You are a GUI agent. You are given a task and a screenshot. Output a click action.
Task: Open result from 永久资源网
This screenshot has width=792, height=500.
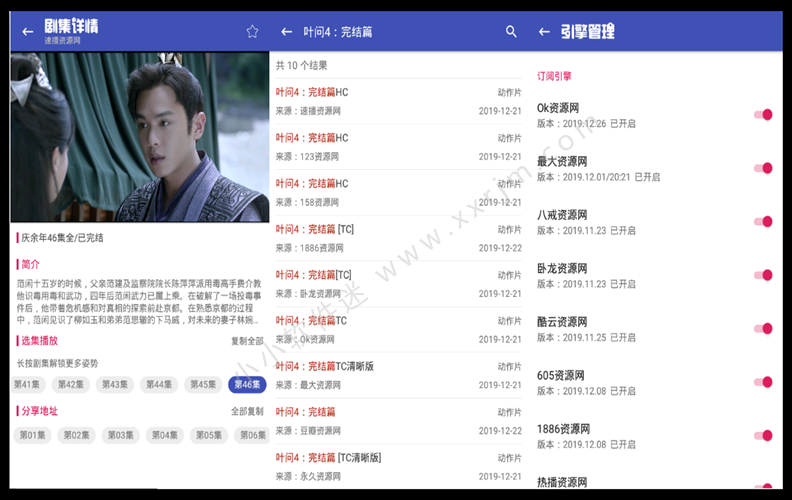399,467
